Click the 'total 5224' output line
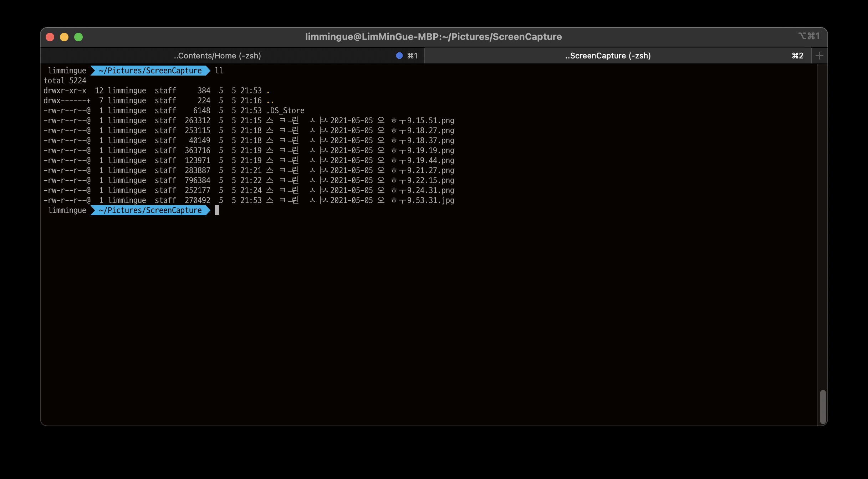This screenshot has width=868, height=479. (x=65, y=81)
